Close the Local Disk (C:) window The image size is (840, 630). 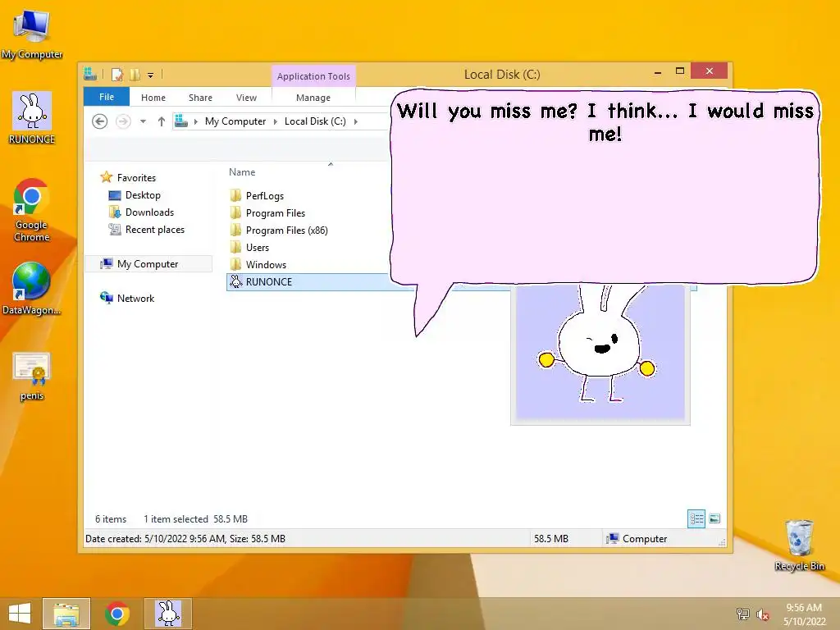(709, 71)
